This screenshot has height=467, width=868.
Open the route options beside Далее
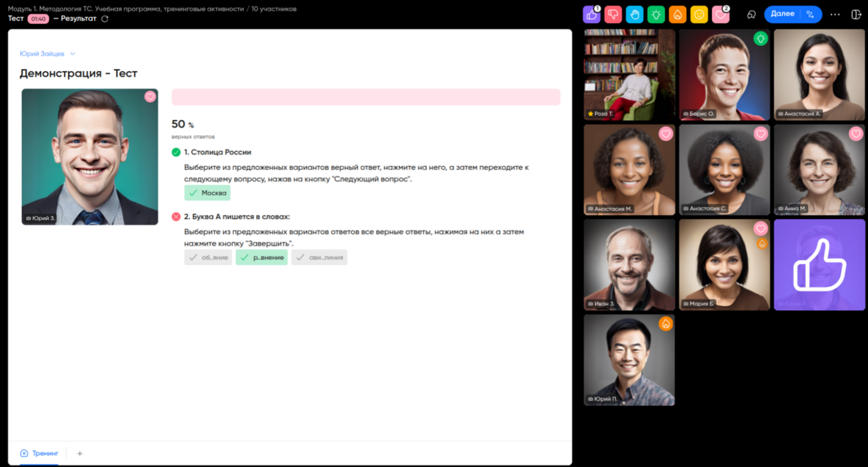click(811, 14)
